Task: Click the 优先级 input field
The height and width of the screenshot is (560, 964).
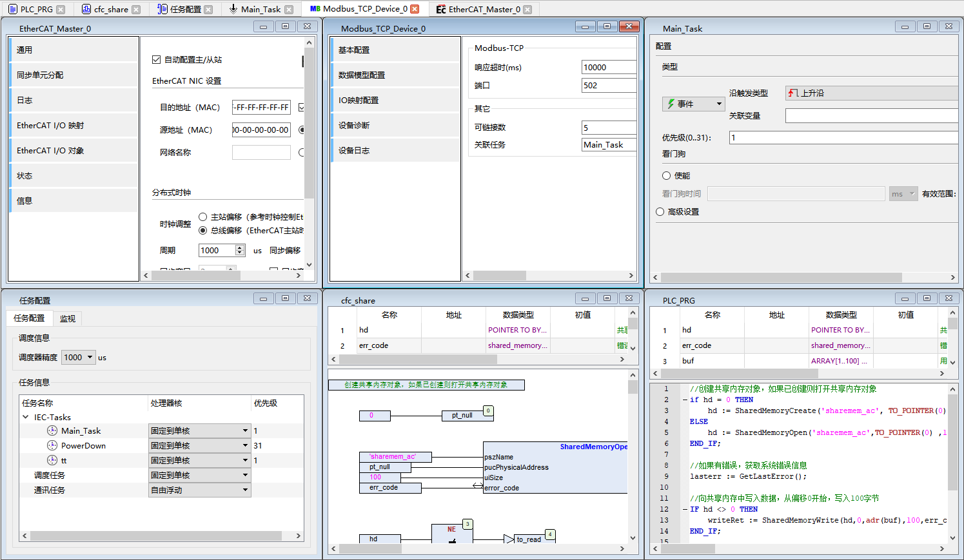Action: point(843,137)
